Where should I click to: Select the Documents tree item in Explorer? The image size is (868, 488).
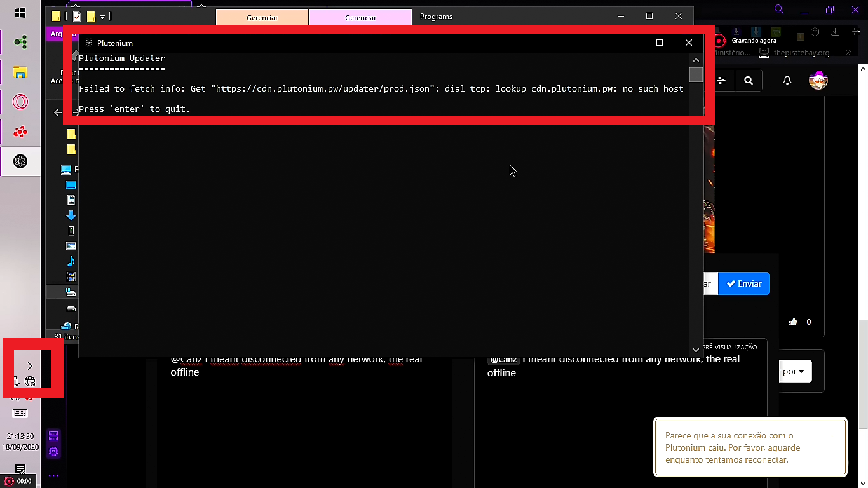pyautogui.click(x=71, y=200)
